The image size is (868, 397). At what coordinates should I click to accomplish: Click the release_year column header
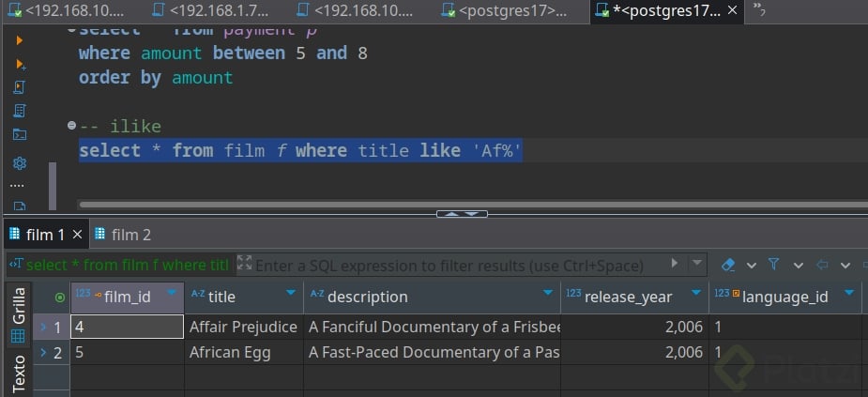pyautogui.click(x=627, y=297)
